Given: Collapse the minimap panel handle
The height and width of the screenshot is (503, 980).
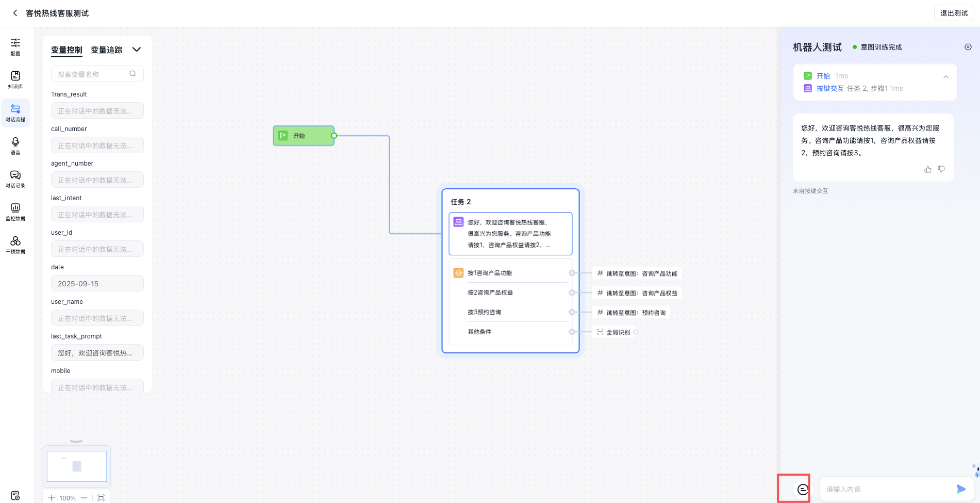Looking at the screenshot, I should [76, 442].
